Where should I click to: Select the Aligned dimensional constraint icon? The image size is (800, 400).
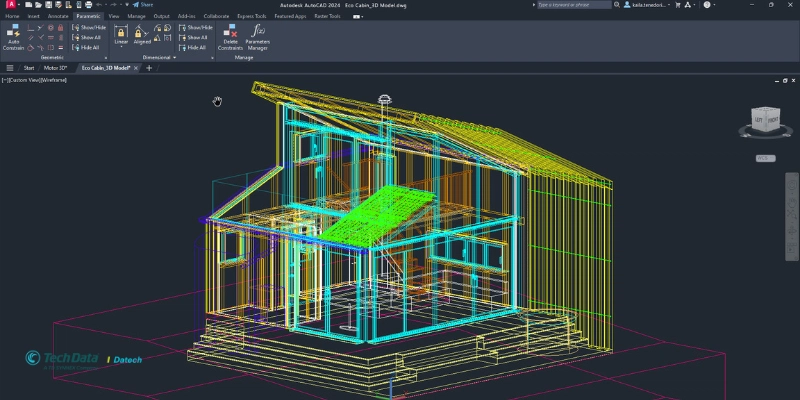142,36
